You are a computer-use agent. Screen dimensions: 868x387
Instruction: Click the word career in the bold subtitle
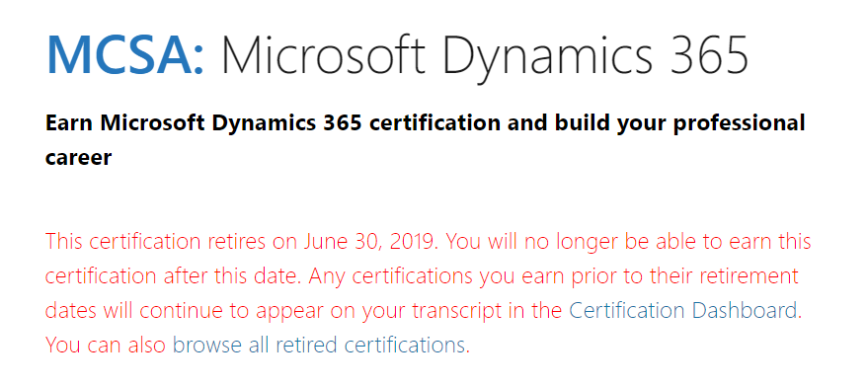[x=78, y=158]
